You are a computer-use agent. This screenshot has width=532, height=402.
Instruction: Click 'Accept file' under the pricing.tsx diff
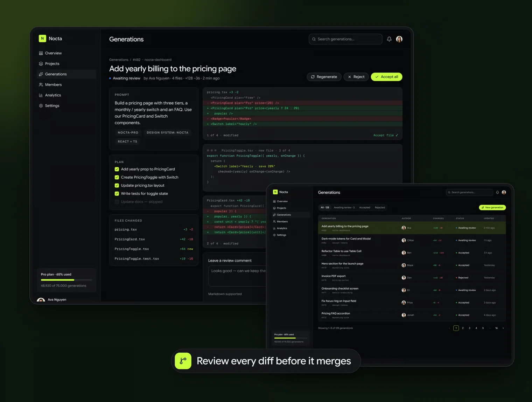(386, 135)
